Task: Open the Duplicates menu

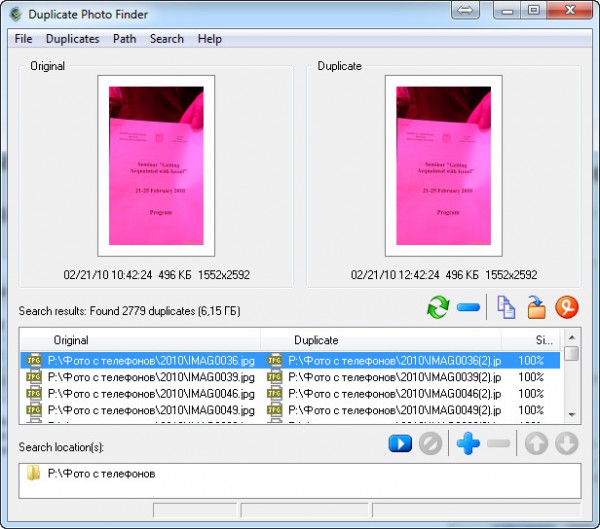Action: (x=73, y=39)
